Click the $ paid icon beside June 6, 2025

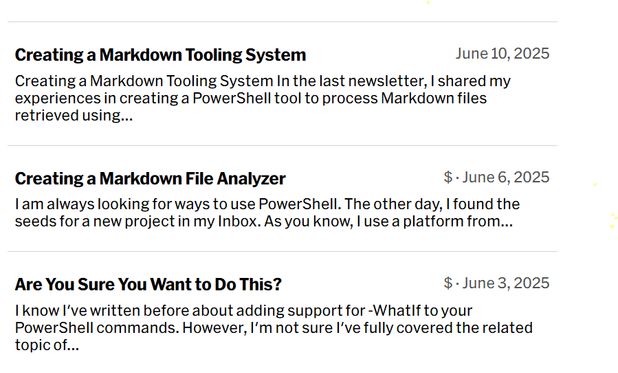pyautogui.click(x=448, y=177)
